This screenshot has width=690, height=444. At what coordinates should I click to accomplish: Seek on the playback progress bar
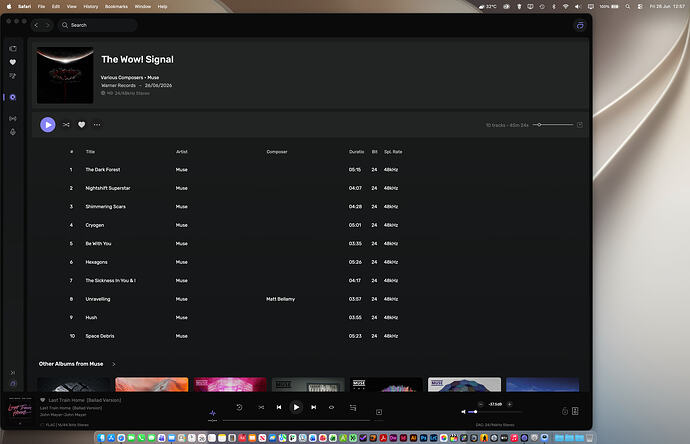point(296,421)
